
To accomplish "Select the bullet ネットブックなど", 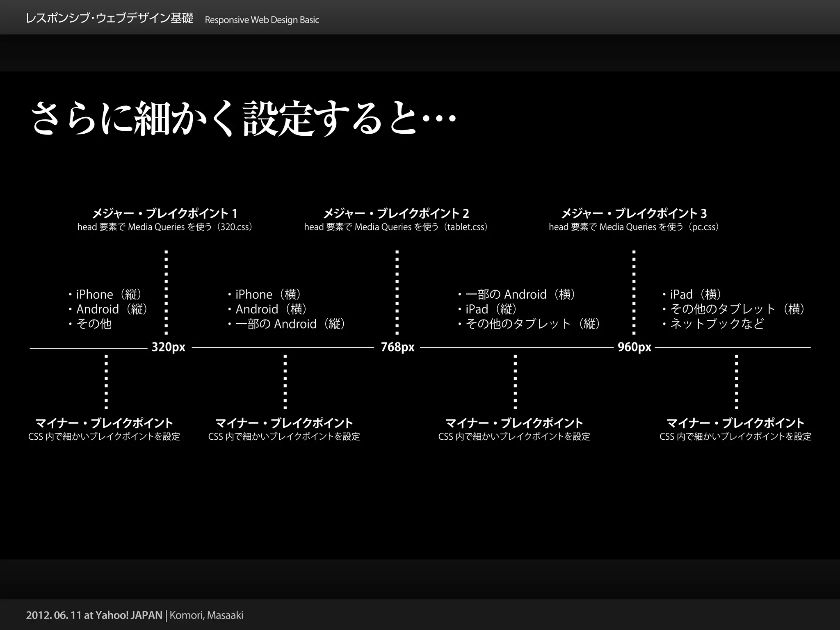I will (x=713, y=324).
